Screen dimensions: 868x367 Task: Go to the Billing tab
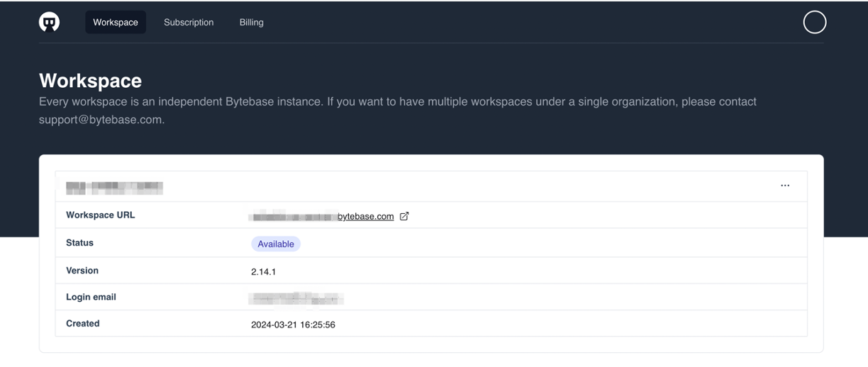251,23
